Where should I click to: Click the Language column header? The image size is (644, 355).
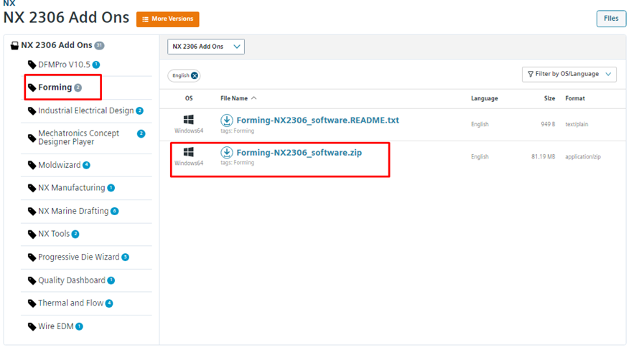[484, 98]
